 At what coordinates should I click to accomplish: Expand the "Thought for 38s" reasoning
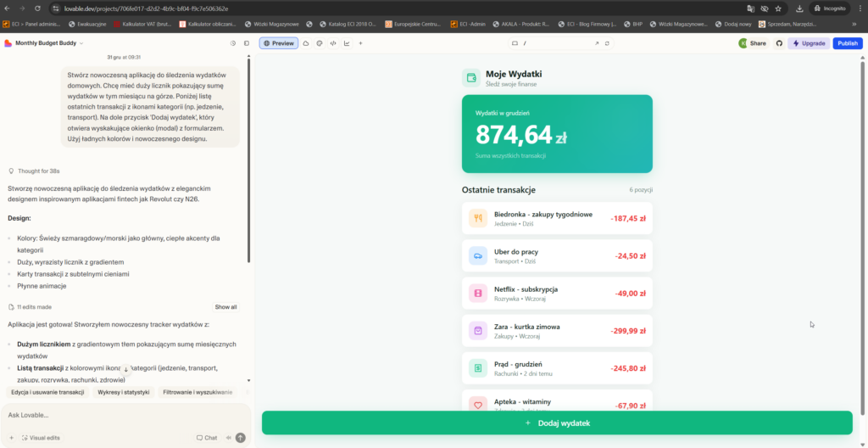tap(35, 171)
